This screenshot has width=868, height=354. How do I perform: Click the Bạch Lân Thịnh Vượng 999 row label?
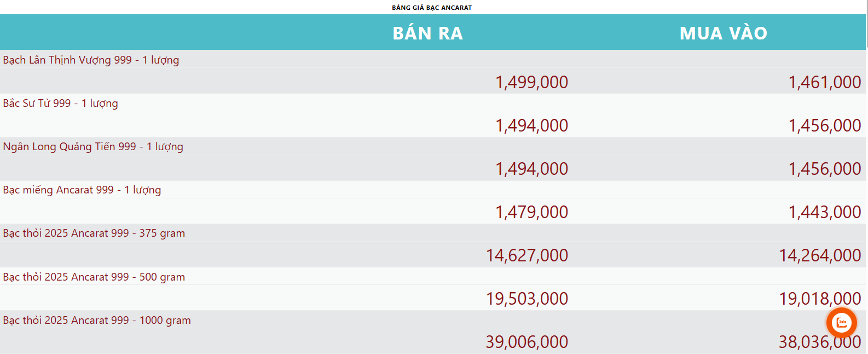90,60
